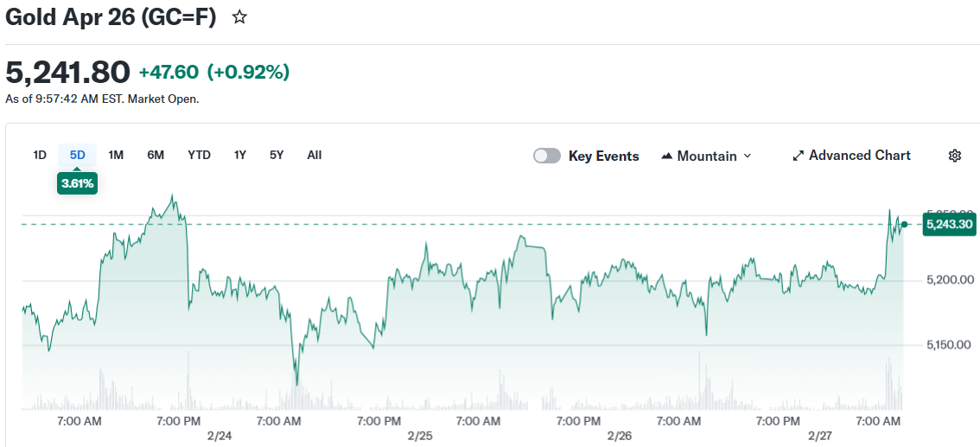Open the Advanced Chart link
The width and height of the screenshot is (980, 447).
point(859,156)
